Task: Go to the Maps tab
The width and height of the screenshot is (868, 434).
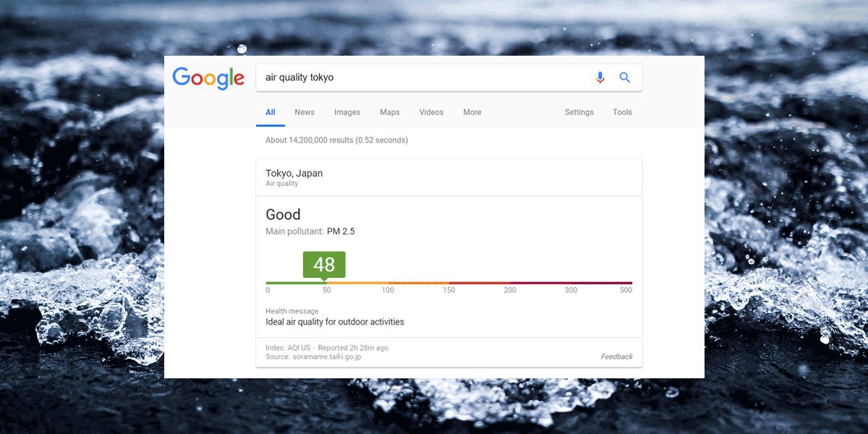Action: (390, 112)
